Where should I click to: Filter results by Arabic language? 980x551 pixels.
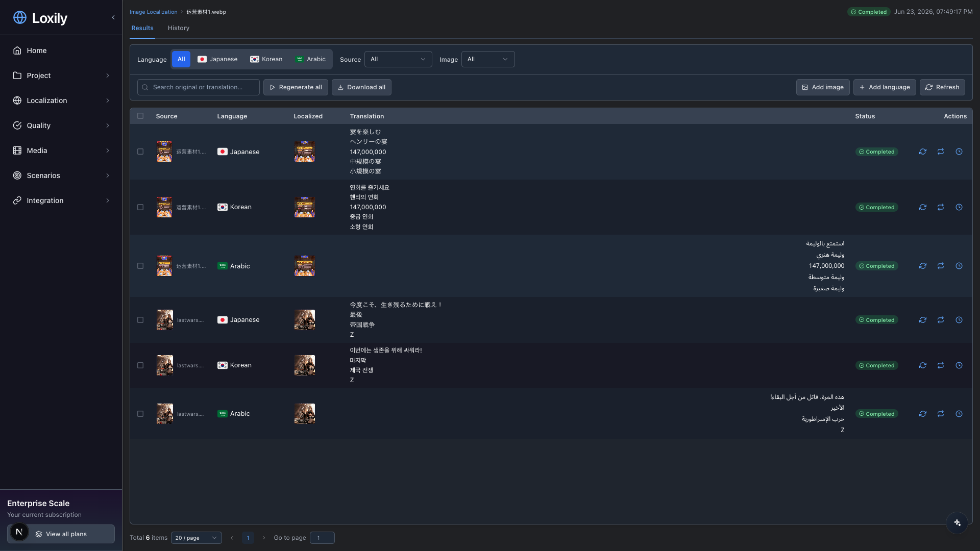(310, 59)
